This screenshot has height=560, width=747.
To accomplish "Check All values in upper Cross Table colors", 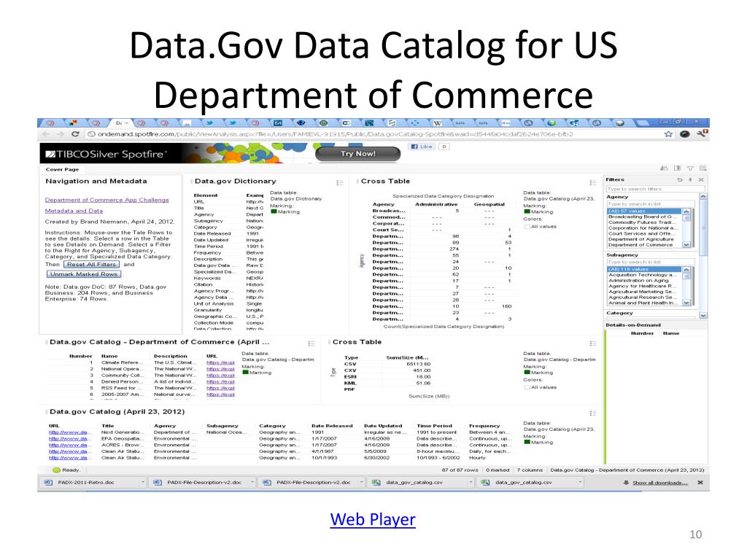I will point(527,227).
